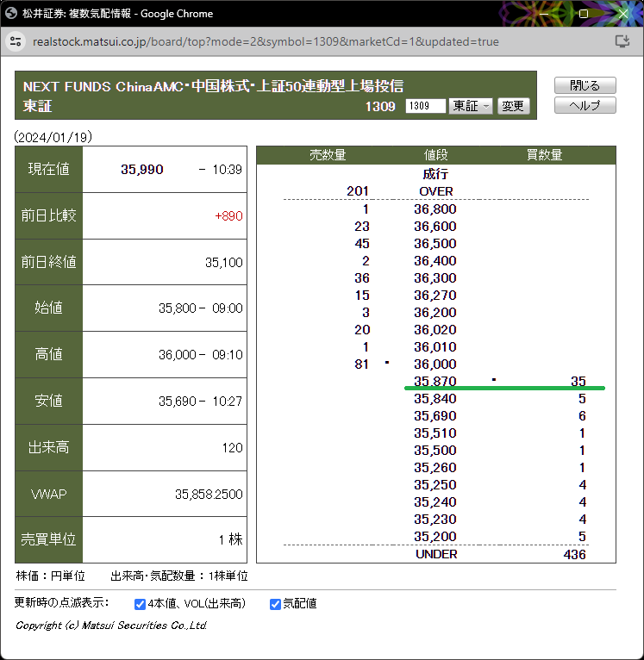Click the install app icon in address bar
644x660 pixels.
tap(622, 41)
